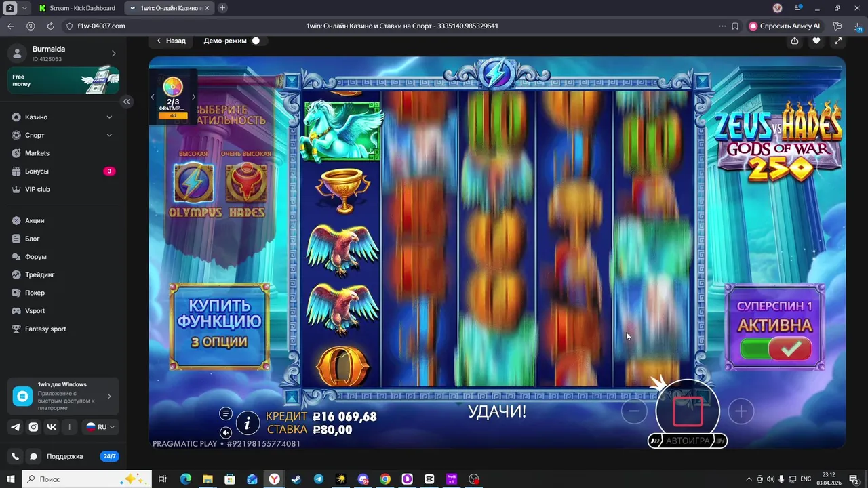Switch to the Stream - Kick Dashboard tab
Image resolution: width=868 pixels, height=488 pixels.
(x=77, y=8)
